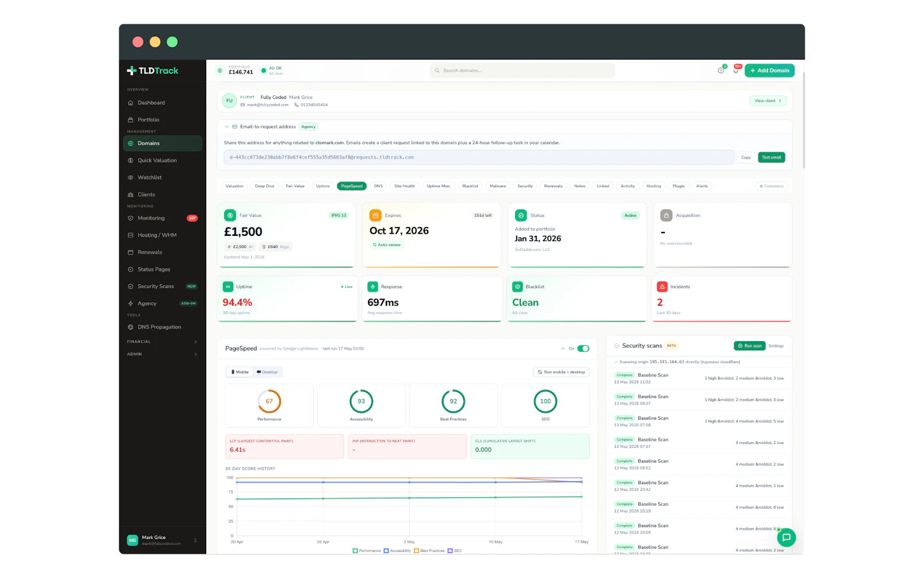The image size is (924, 578).
Task: Open the DNS tab
Action: point(378,186)
